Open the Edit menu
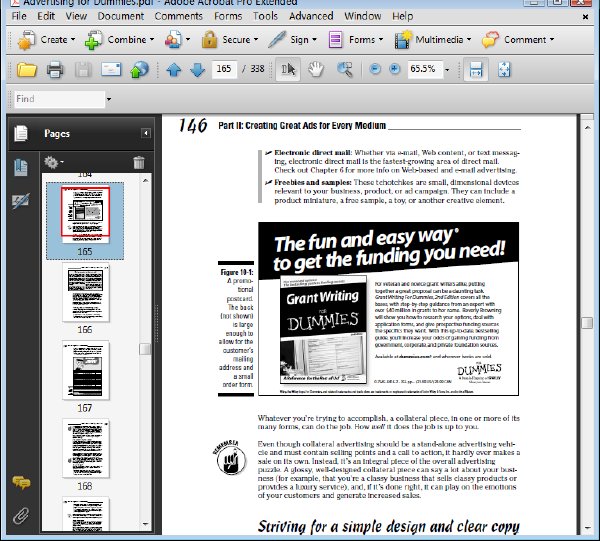The height and width of the screenshot is (541, 600). point(46,16)
